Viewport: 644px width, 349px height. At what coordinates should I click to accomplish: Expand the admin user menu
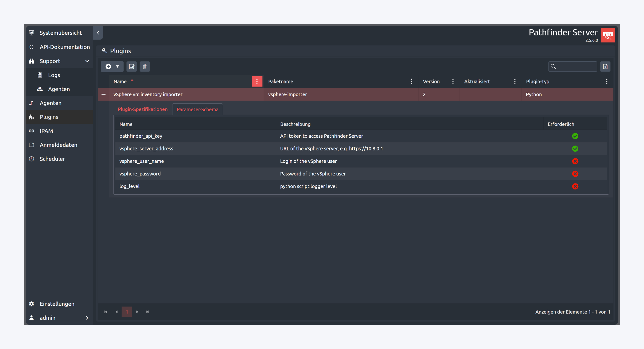87,318
